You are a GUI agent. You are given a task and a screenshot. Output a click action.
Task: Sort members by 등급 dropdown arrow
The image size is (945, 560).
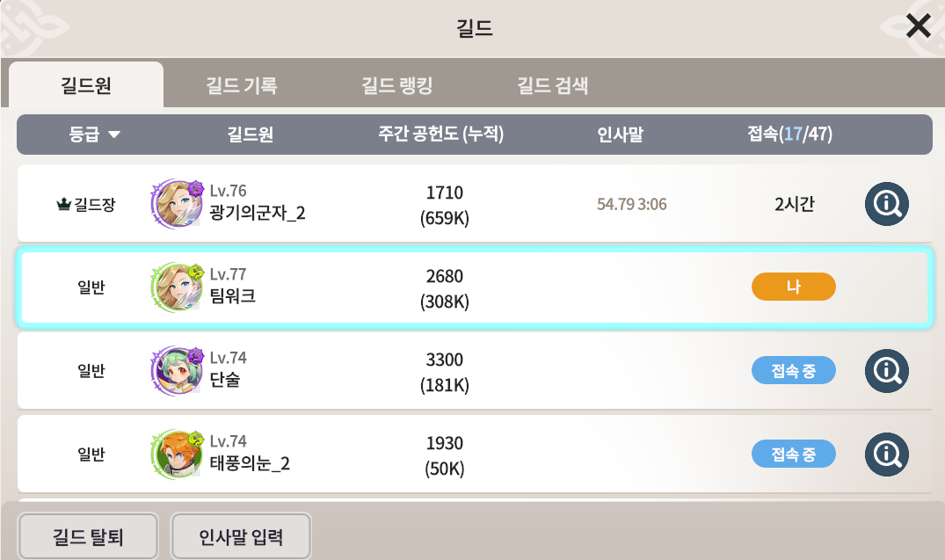113,135
